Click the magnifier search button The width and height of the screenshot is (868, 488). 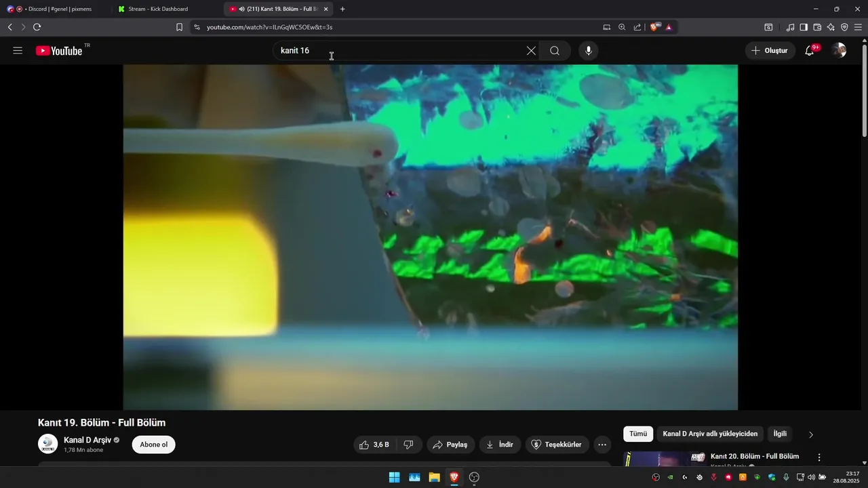coord(555,51)
